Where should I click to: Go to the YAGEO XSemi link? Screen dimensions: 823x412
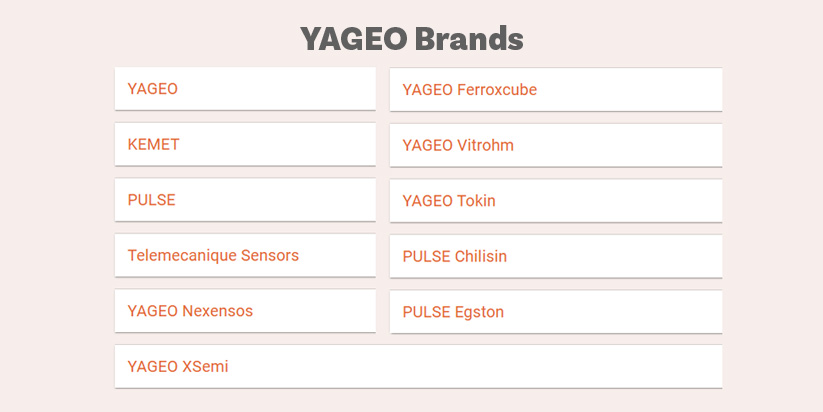pos(178,366)
